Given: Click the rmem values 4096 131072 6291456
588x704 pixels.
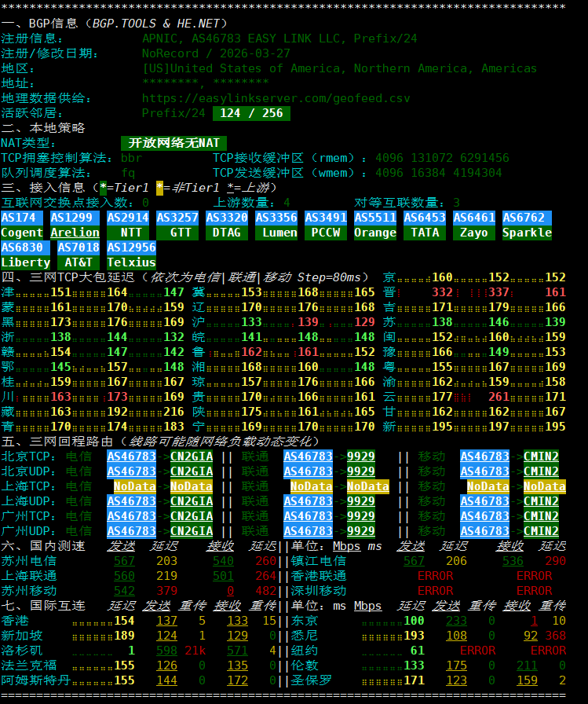Looking at the screenshot, I should point(442,158).
